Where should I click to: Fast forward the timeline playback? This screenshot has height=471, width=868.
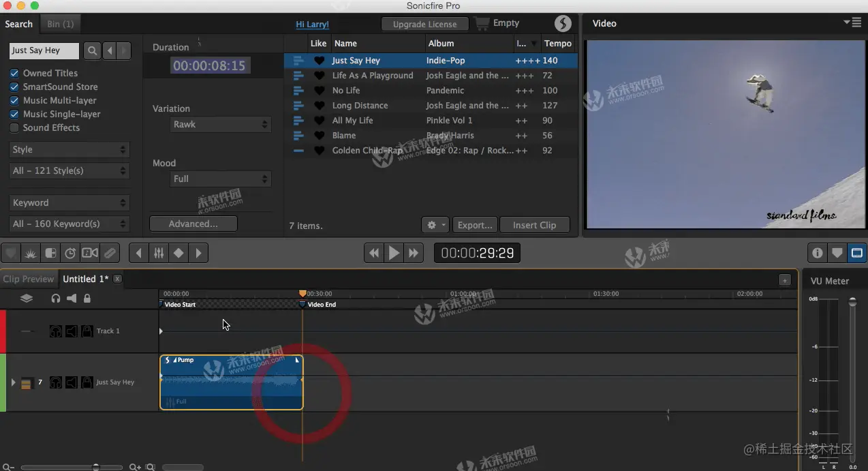tap(414, 253)
